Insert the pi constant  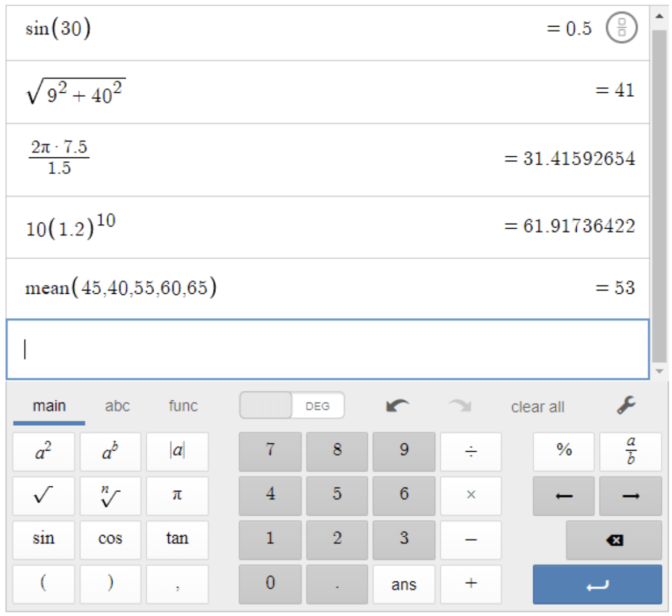(x=177, y=496)
